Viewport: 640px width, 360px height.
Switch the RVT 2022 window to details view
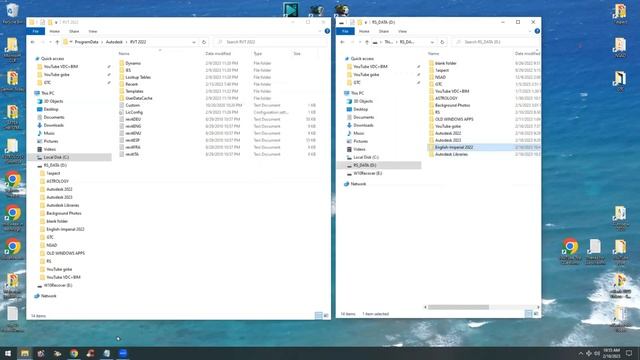coord(318,316)
